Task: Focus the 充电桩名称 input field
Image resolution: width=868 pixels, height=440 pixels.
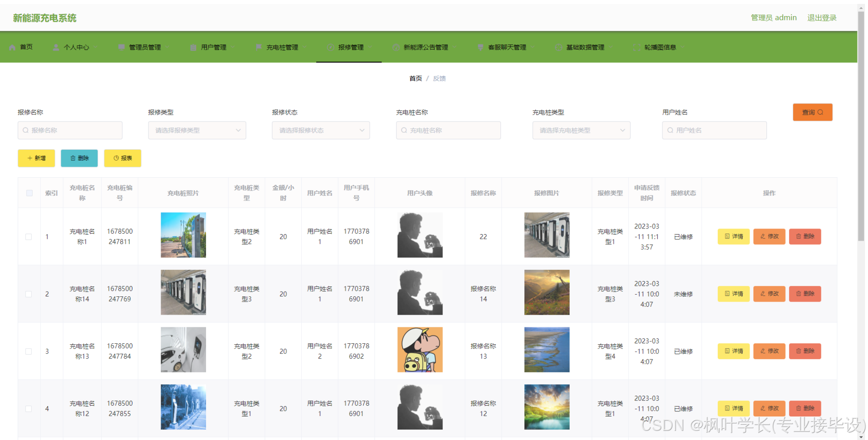Action: tap(448, 130)
